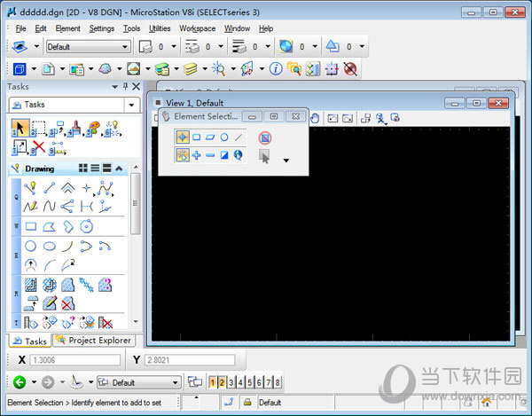
Task: Click the Tasks panel vertical scrollbar thumb
Action: [136, 204]
